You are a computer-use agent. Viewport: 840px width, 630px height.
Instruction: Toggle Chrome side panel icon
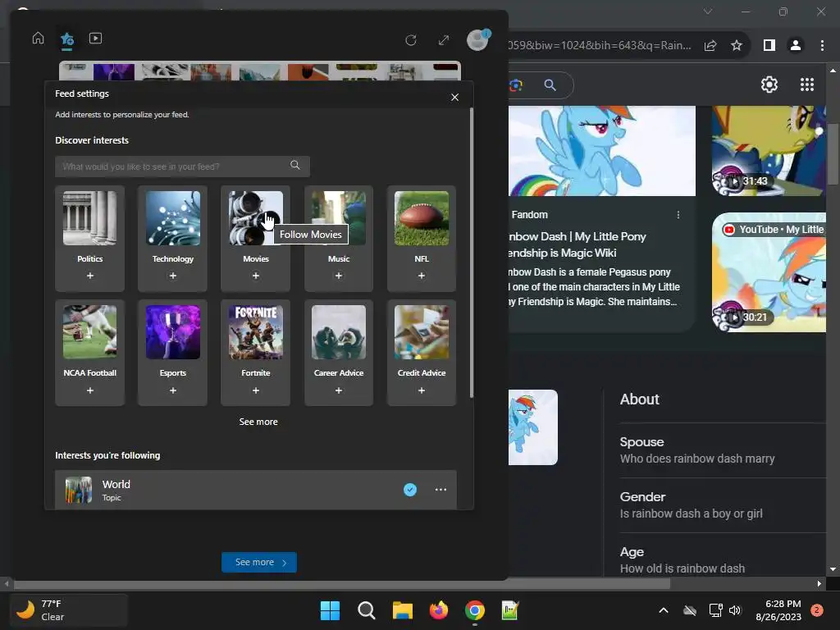tap(769, 46)
